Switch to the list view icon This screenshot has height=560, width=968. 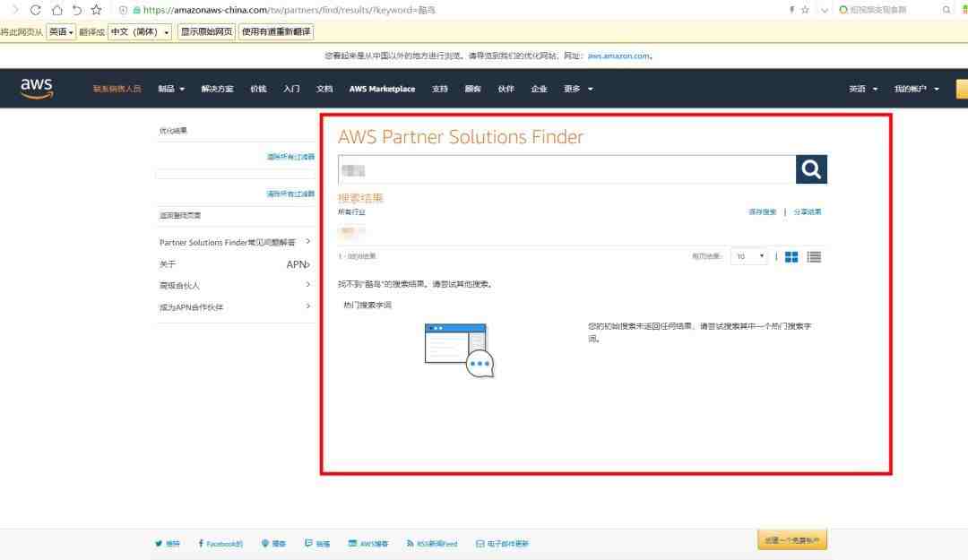click(x=814, y=257)
